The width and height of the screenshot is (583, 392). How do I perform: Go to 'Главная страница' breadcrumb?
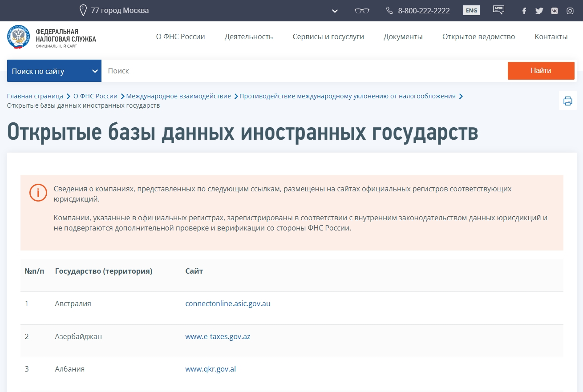click(35, 96)
